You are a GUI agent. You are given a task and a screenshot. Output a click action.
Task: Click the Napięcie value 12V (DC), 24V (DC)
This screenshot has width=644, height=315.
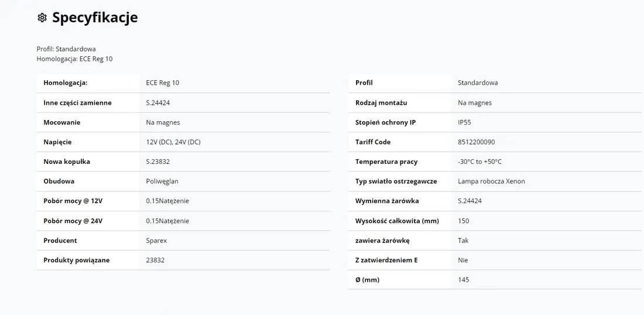tap(173, 142)
